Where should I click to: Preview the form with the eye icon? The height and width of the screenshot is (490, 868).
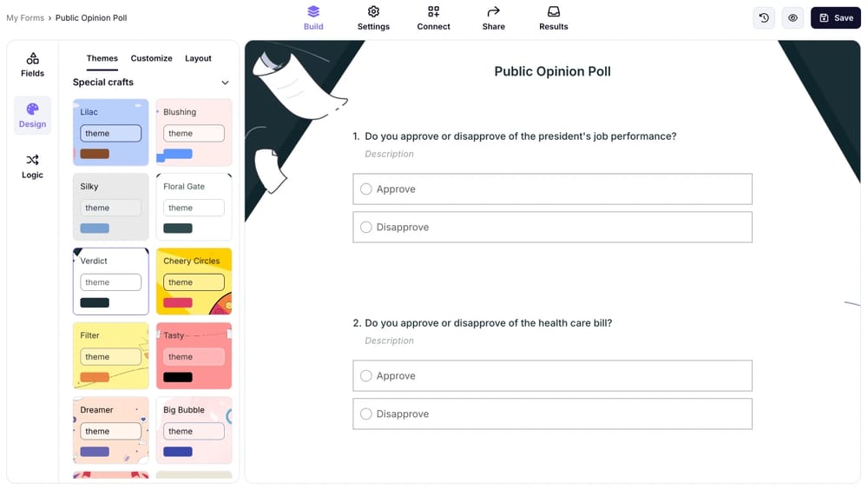click(x=792, y=17)
